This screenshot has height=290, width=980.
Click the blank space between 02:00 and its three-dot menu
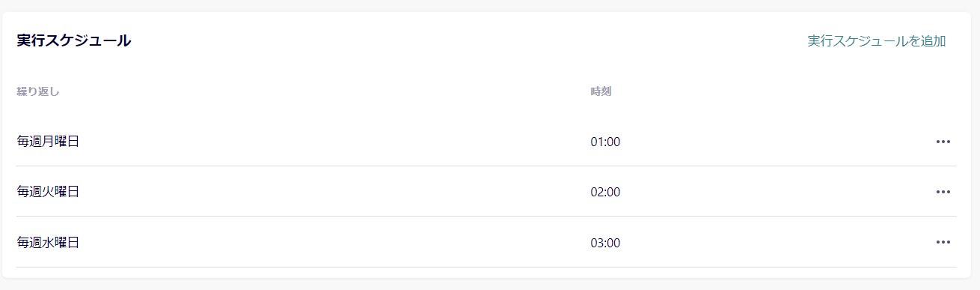click(x=778, y=192)
